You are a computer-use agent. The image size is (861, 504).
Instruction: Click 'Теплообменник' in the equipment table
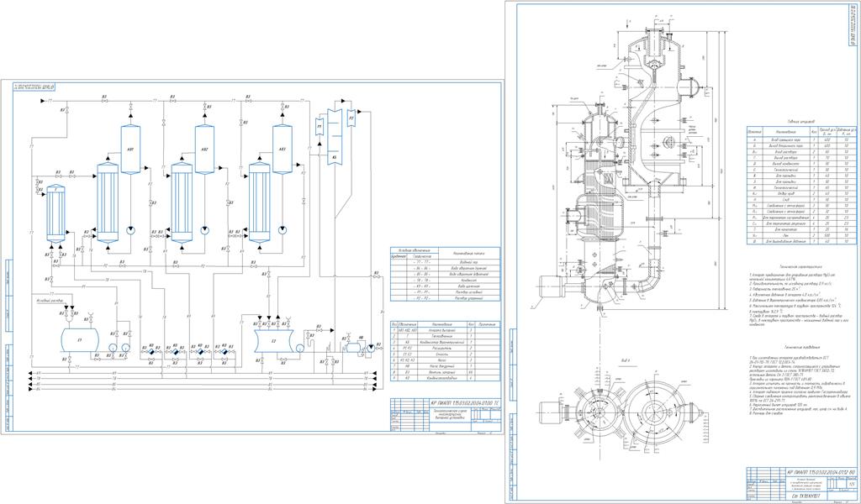441,338
